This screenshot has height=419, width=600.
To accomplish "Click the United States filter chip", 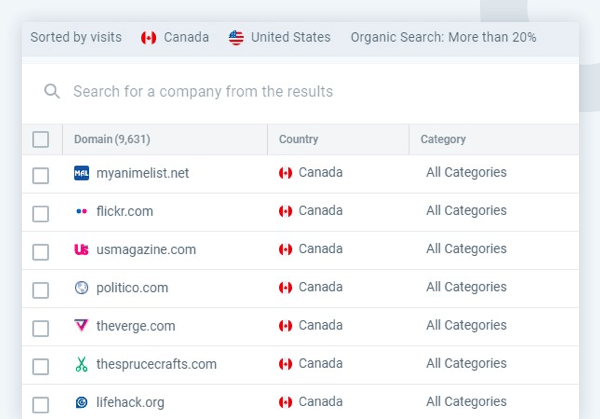I will click(x=280, y=37).
